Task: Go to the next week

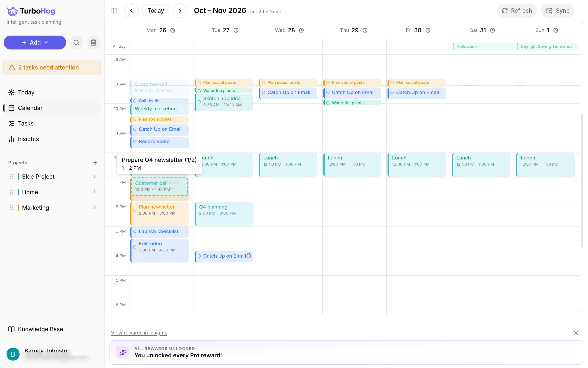Action: pyautogui.click(x=180, y=11)
